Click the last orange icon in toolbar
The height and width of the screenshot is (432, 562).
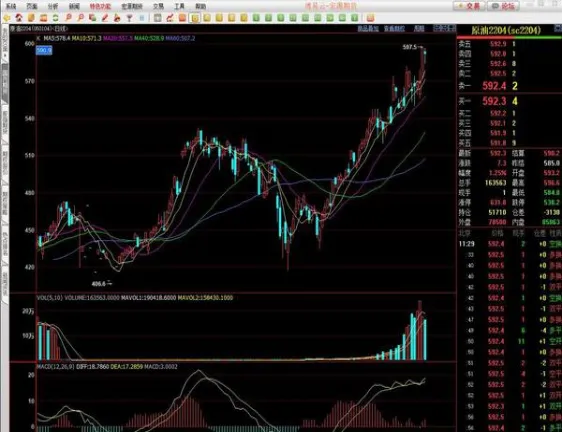click(x=370, y=18)
